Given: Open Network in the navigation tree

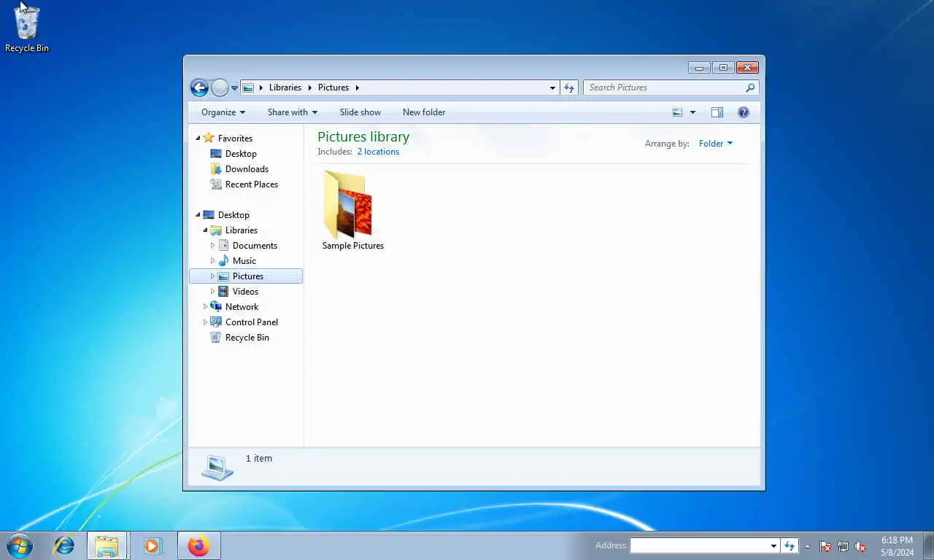Looking at the screenshot, I should pos(242,307).
